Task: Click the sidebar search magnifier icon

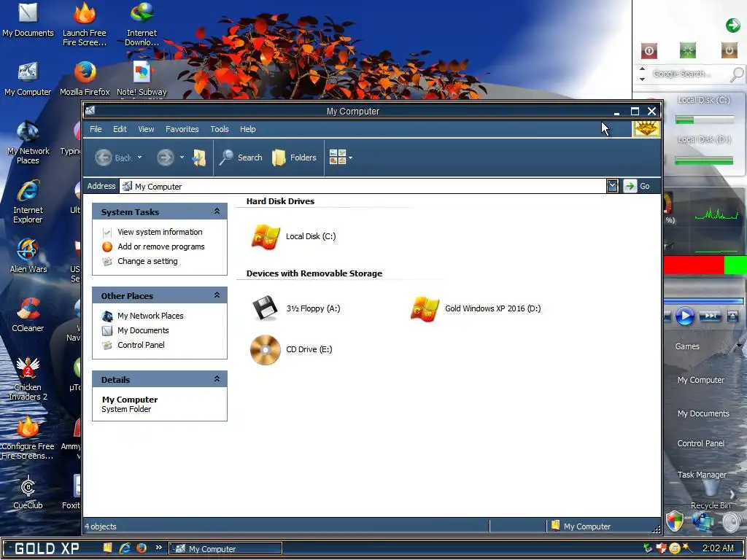Action: 737,74
